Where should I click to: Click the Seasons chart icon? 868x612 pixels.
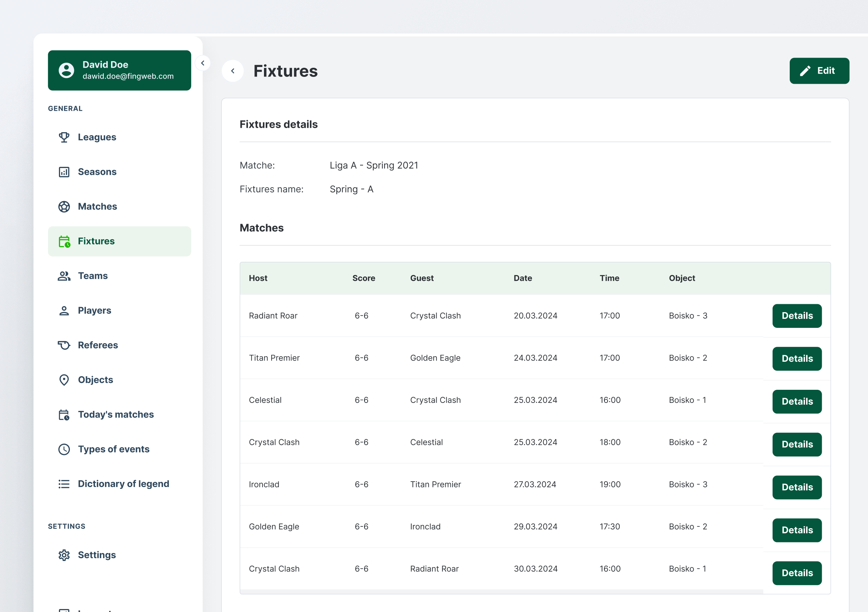(x=64, y=172)
